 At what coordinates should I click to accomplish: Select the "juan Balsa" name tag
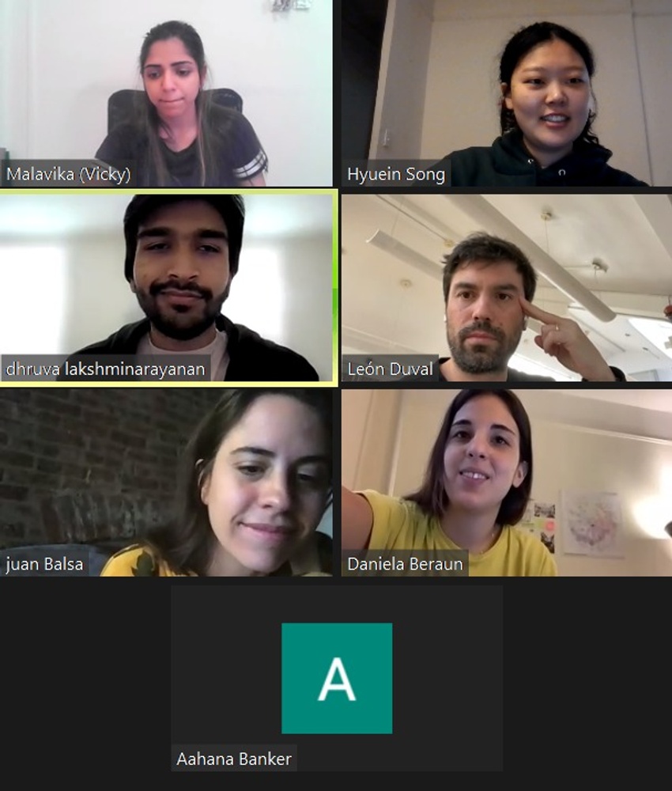pos(45,563)
